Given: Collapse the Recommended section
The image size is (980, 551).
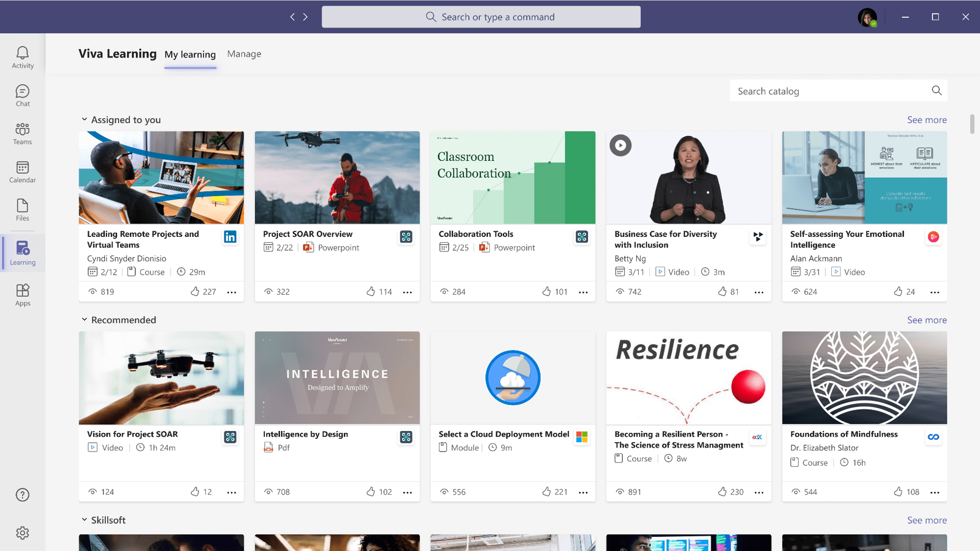Looking at the screenshot, I should coord(84,320).
